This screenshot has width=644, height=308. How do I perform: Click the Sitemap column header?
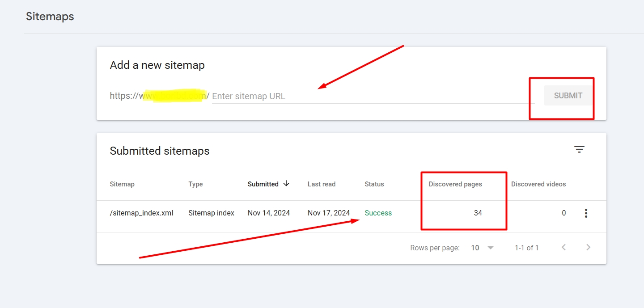(x=122, y=184)
